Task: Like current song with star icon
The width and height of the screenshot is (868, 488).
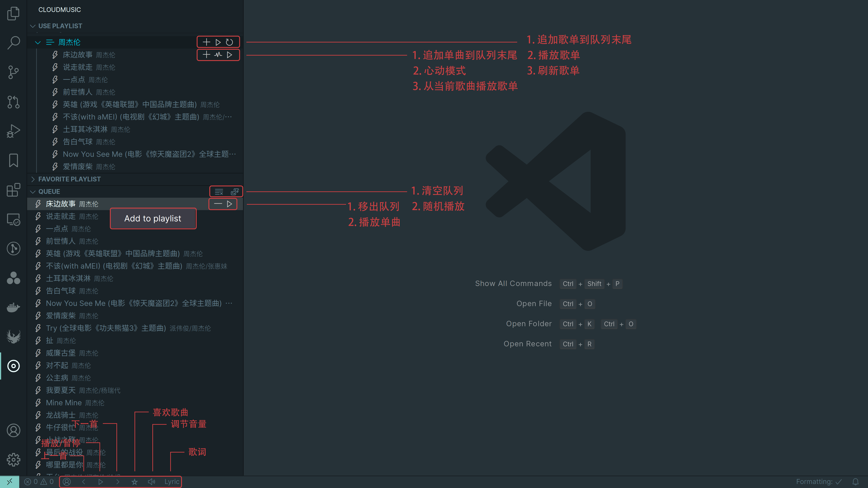Action: [134, 482]
